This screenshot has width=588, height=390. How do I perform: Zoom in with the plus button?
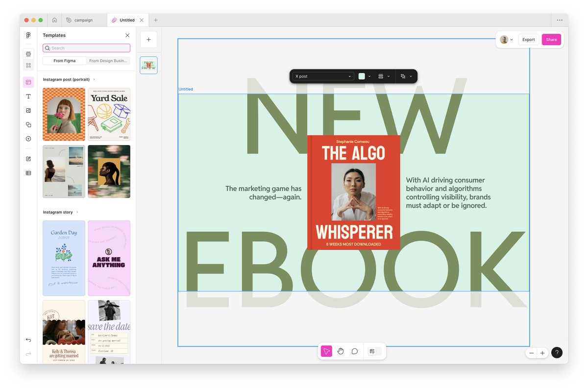pos(542,353)
